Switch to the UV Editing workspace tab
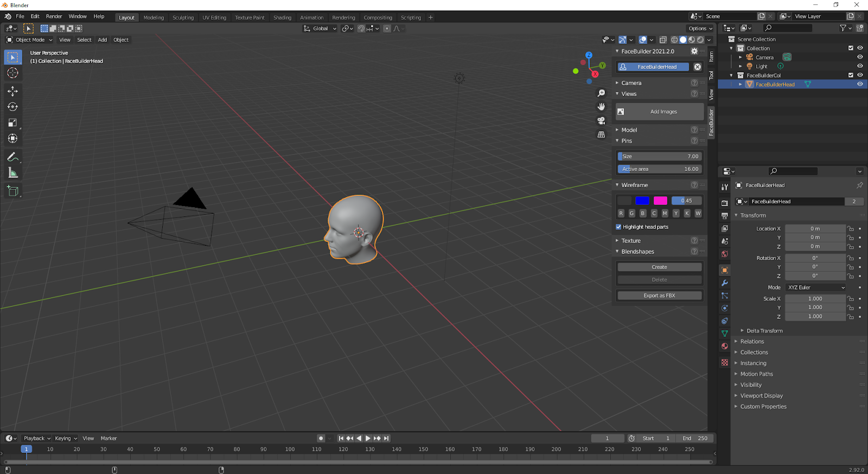Viewport: 868px width, 474px height. 214,17
